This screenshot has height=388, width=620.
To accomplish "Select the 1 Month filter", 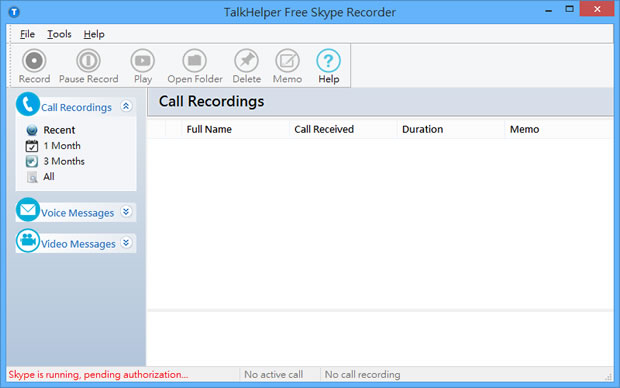I will click(x=62, y=146).
